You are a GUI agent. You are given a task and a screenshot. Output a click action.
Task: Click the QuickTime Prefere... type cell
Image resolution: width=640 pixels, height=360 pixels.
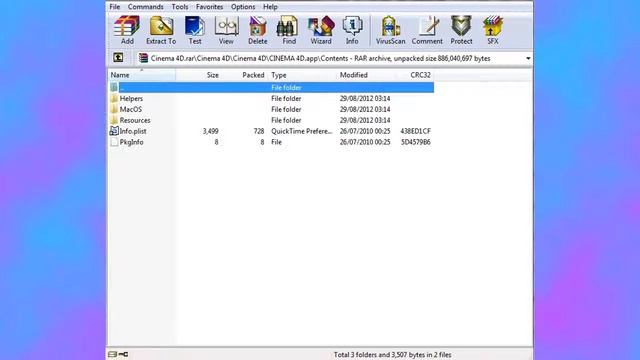tap(302, 131)
